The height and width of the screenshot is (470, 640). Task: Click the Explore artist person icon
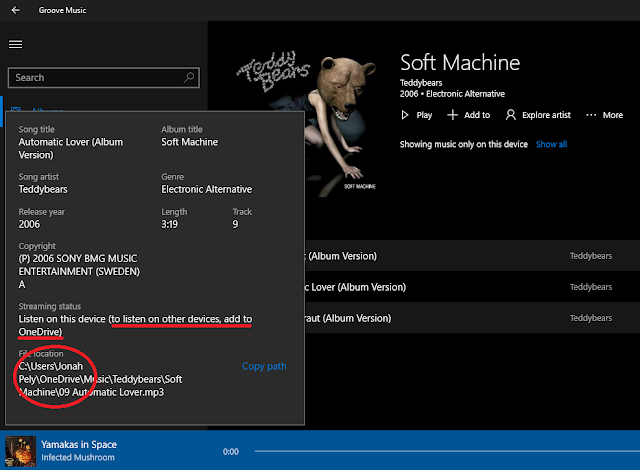510,115
